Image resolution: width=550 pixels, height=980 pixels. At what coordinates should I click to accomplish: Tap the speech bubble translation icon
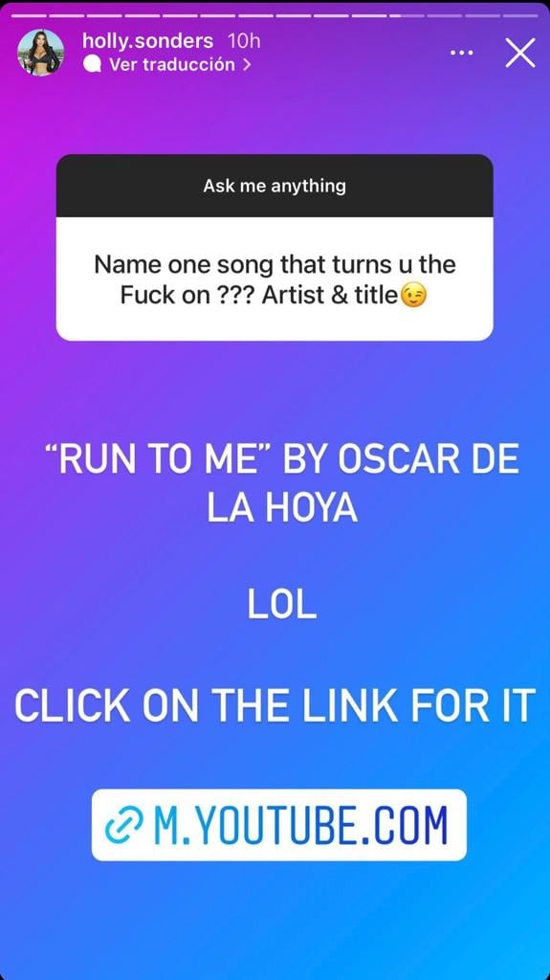point(92,64)
